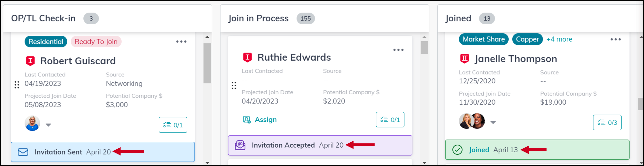Open the 0/1 checklist on Ruthie Edwards' card
Screen dimensions: 644x166
pyautogui.click(x=390, y=120)
